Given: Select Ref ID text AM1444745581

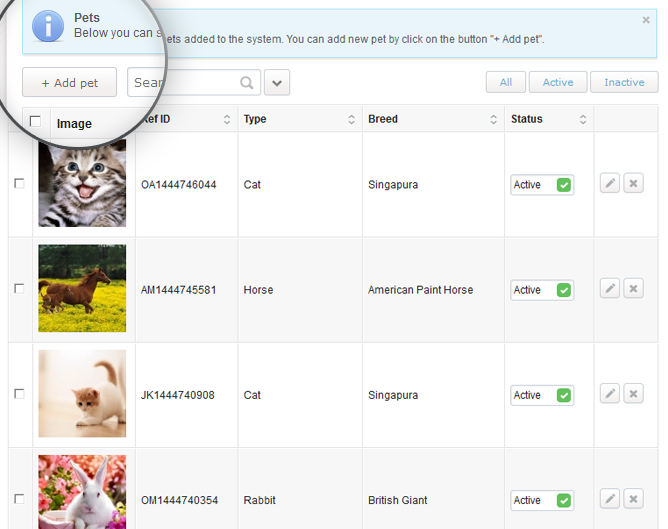Looking at the screenshot, I should click(x=179, y=290).
